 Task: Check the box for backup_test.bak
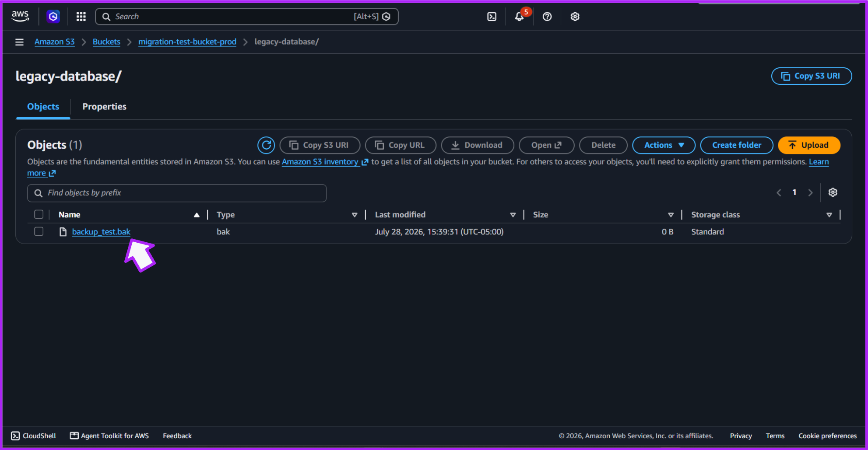click(x=39, y=231)
